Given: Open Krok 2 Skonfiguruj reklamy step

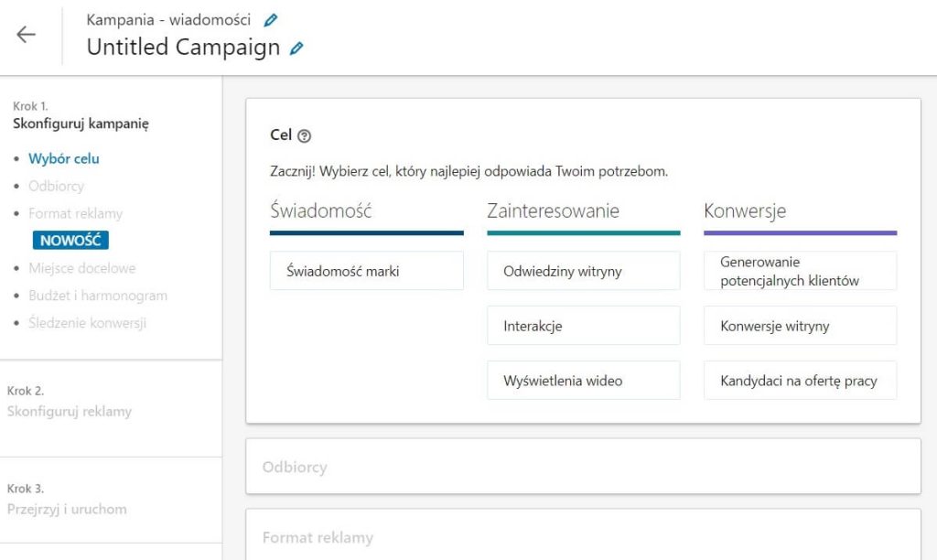Looking at the screenshot, I should click(70, 411).
